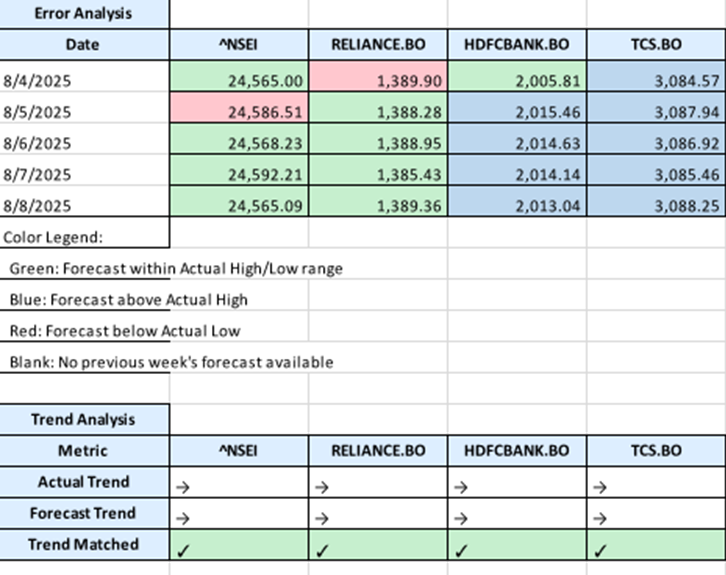726x575 pixels.
Task: Click the 8/5/2025 date cell
Action: (x=84, y=107)
